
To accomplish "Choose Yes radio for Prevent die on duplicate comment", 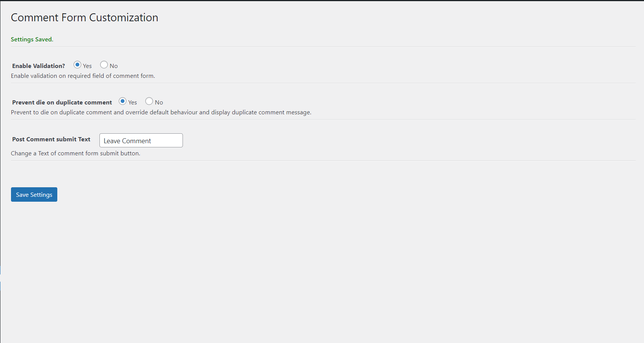I will (123, 101).
